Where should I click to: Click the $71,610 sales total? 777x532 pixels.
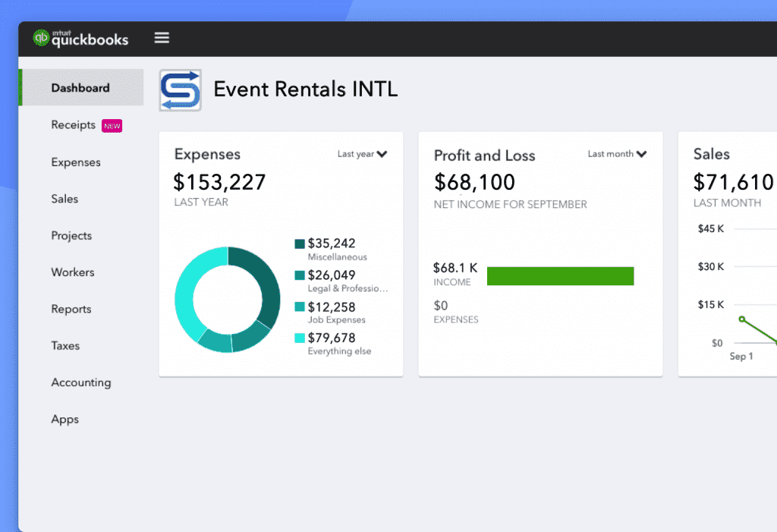point(734,182)
